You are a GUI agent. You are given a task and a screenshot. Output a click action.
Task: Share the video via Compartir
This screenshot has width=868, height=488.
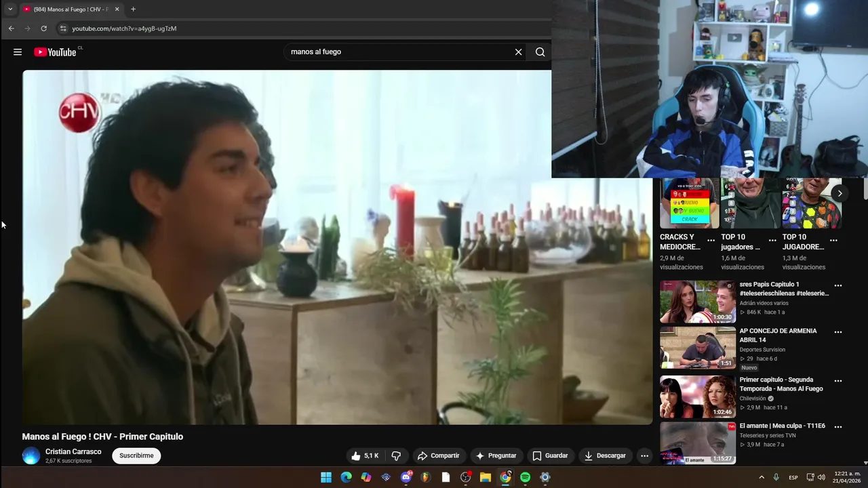[438, 455]
